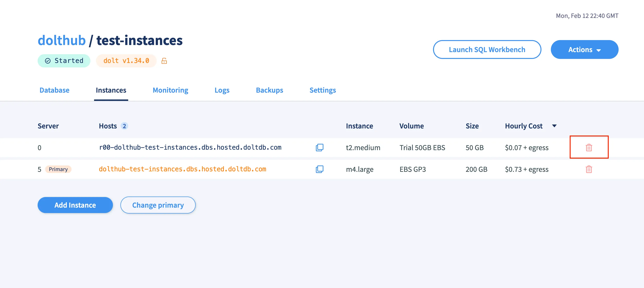Click the Primary label on server 5

pyautogui.click(x=58, y=169)
